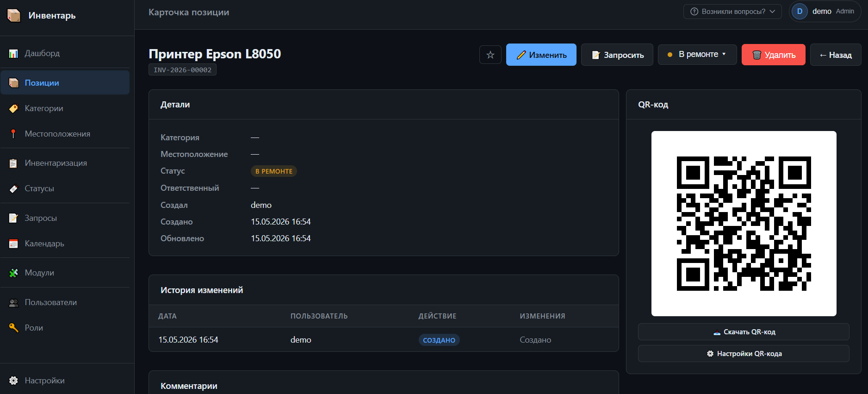Click the download icon beside Скачать QR-код

coord(717,332)
